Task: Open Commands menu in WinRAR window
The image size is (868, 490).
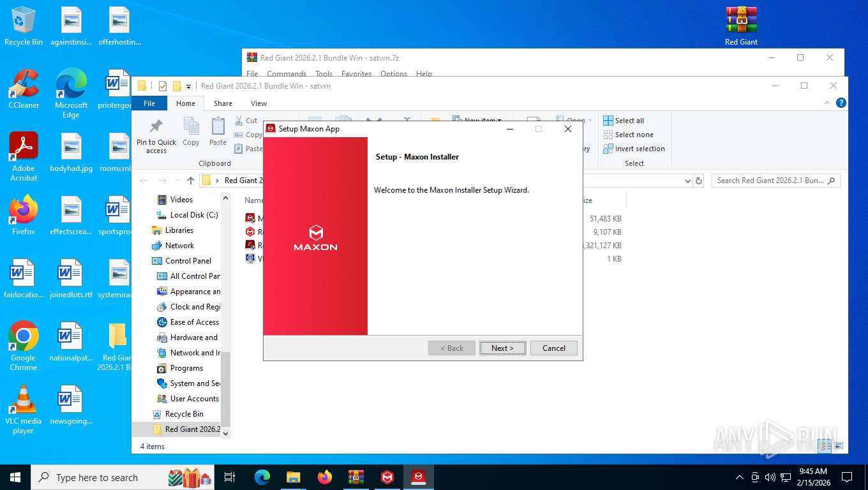Action: (287, 74)
